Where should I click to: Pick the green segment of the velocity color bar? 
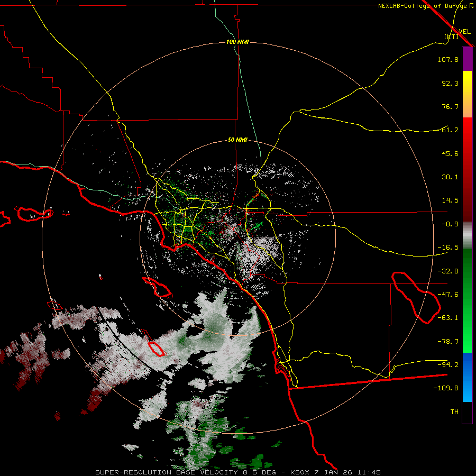pos(467,300)
